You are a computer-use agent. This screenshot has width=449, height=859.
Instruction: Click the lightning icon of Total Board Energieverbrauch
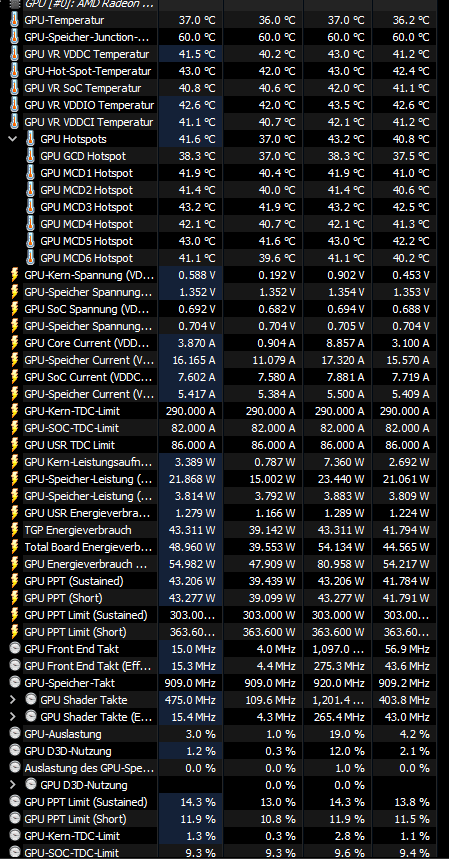coord(15,547)
